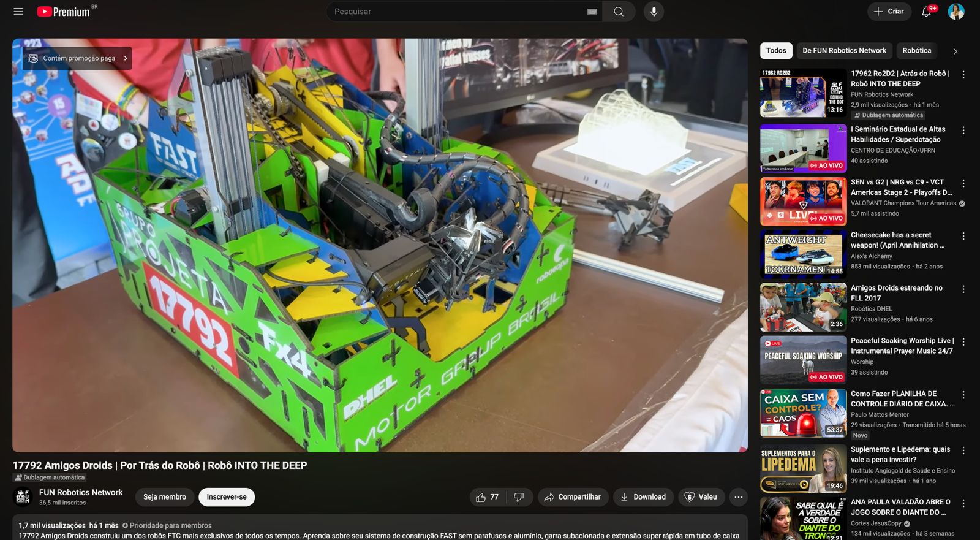
Task: Send a Valeu super thanks
Action: 701,497
